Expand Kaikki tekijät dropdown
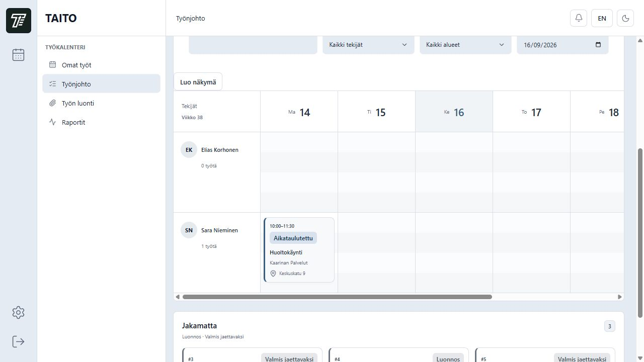 pos(368,45)
